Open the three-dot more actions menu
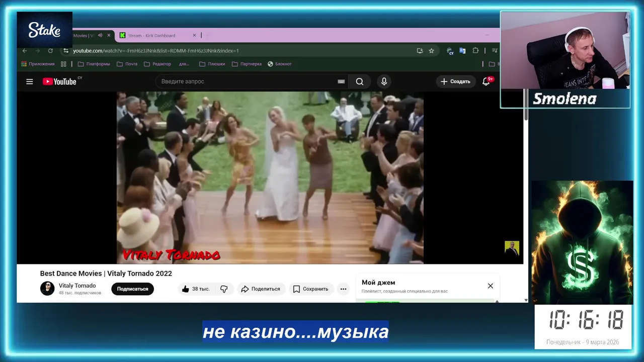644x362 pixels. [x=343, y=289]
